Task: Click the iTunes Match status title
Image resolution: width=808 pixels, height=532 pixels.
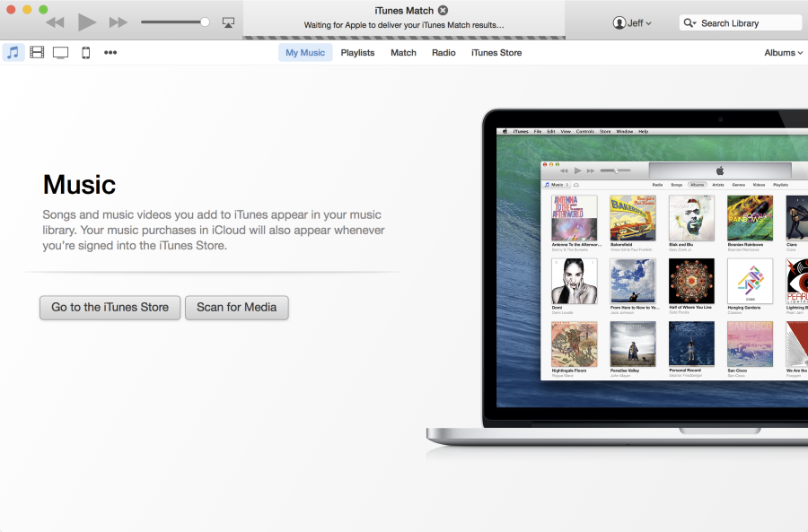Action: pyautogui.click(x=405, y=10)
